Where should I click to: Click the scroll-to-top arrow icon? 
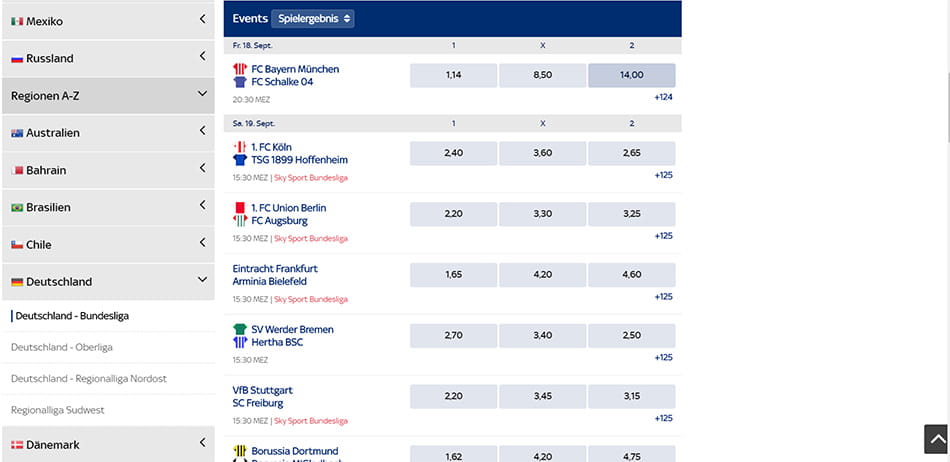[x=936, y=439]
